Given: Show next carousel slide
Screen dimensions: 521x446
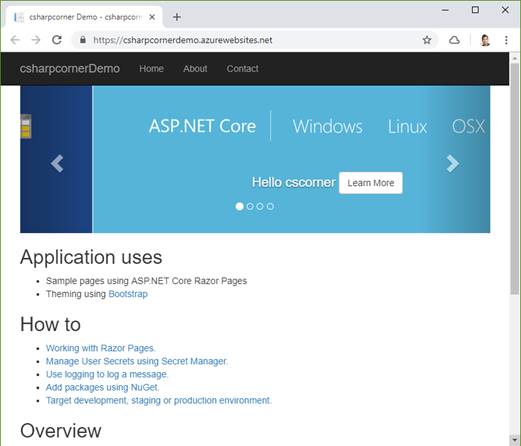Looking at the screenshot, I should (453, 164).
